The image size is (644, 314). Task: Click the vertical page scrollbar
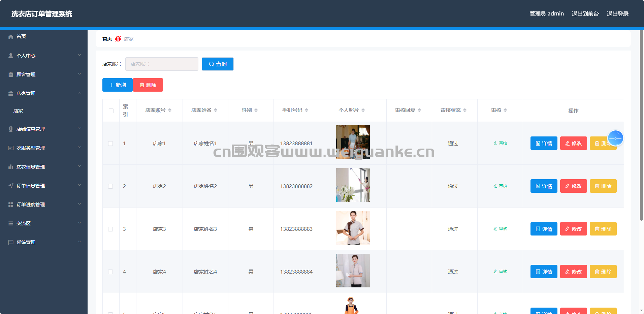point(641,135)
